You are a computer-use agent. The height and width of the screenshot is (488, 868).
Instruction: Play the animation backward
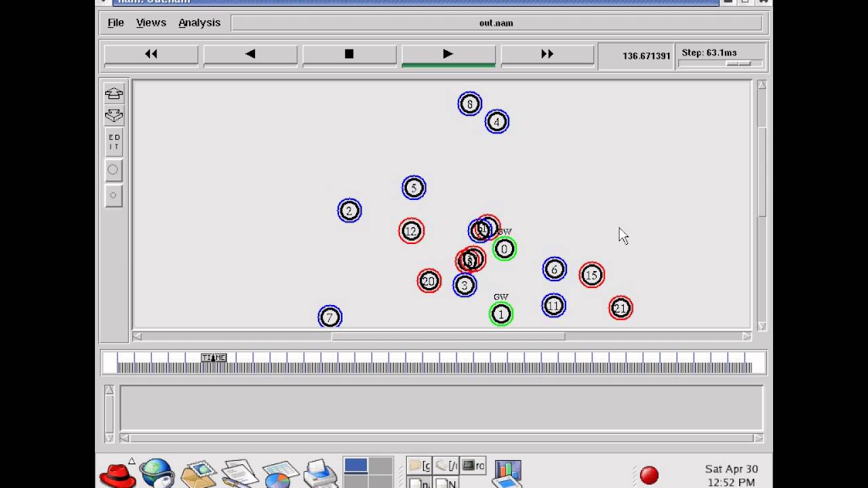tap(250, 54)
